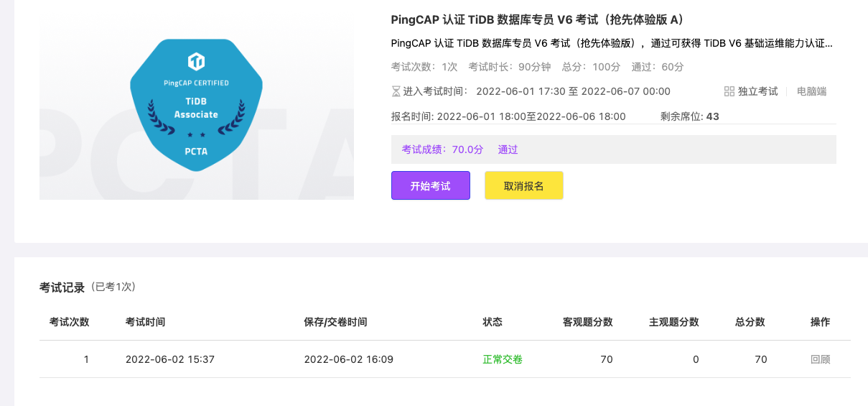Click the 电脑端 label
This screenshot has height=406, width=868.
tap(812, 91)
